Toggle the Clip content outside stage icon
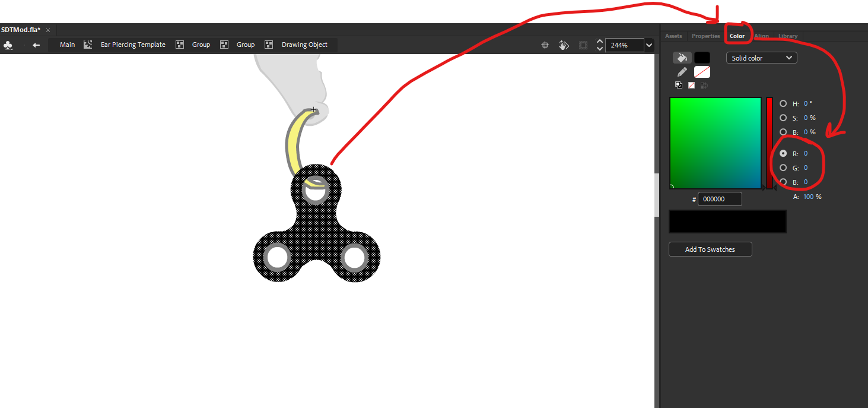This screenshot has height=408, width=868. [583, 45]
